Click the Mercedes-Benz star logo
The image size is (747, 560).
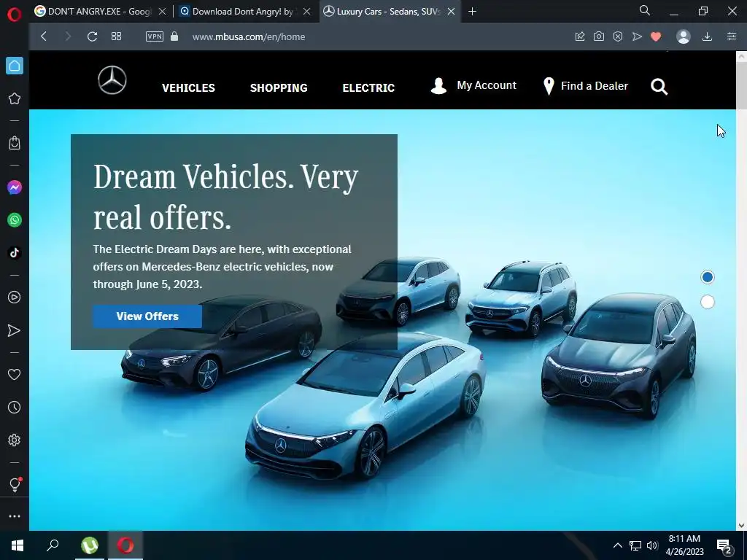tap(112, 80)
